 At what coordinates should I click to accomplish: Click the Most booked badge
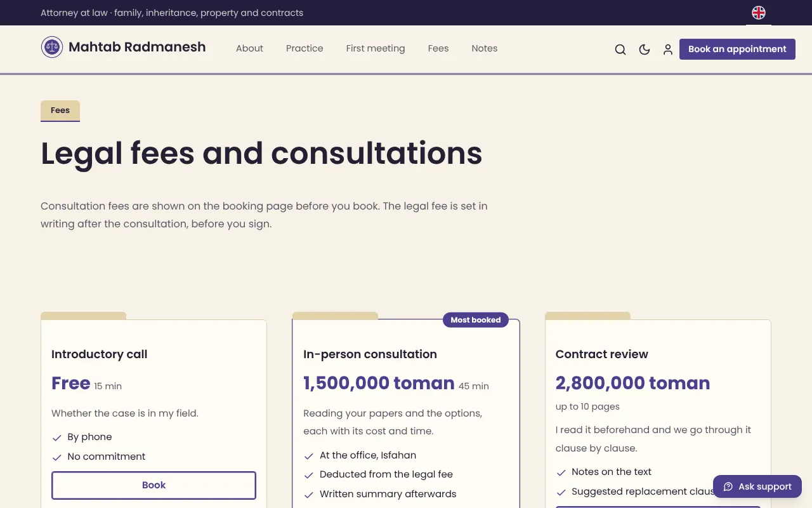point(476,320)
